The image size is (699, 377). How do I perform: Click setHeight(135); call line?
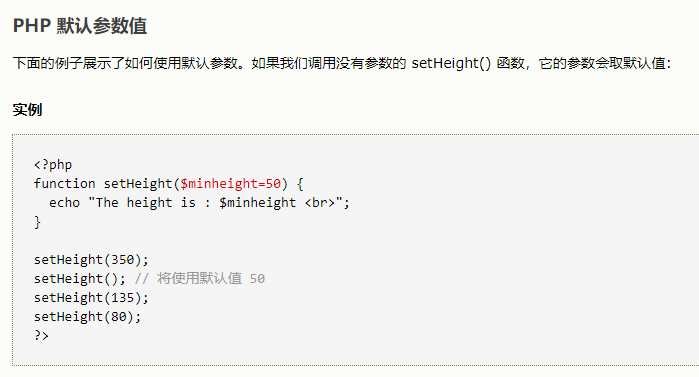[x=91, y=298]
